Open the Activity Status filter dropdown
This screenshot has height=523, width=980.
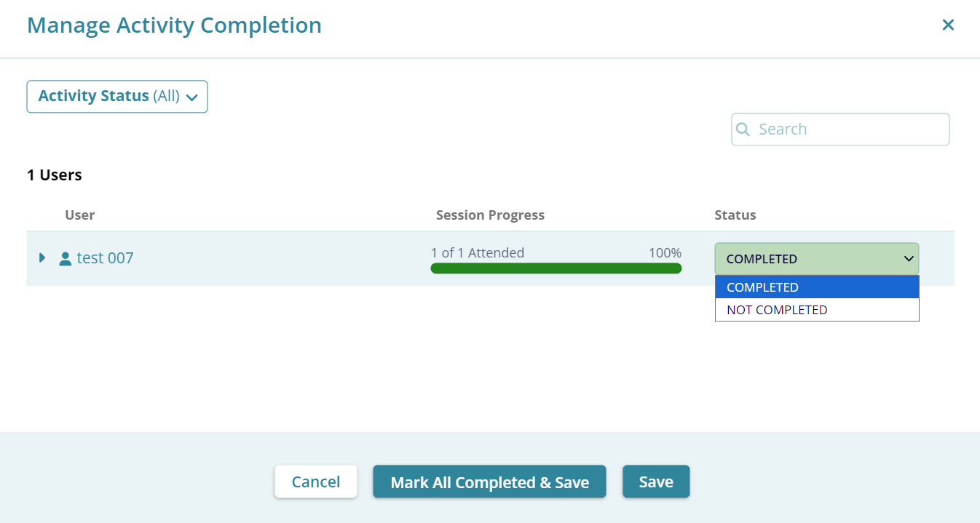(x=117, y=97)
